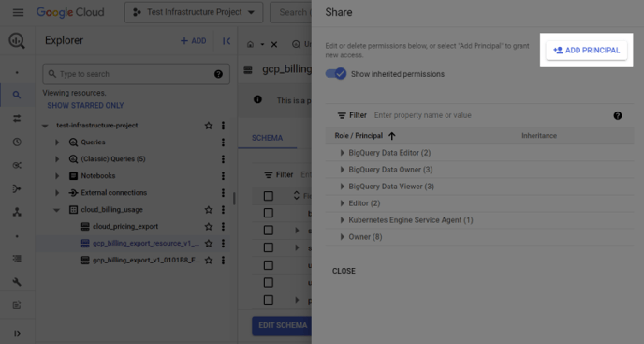This screenshot has height=344, width=644.
Task: Open the BigQuery logo icon in sidebar
Action: 17,40
